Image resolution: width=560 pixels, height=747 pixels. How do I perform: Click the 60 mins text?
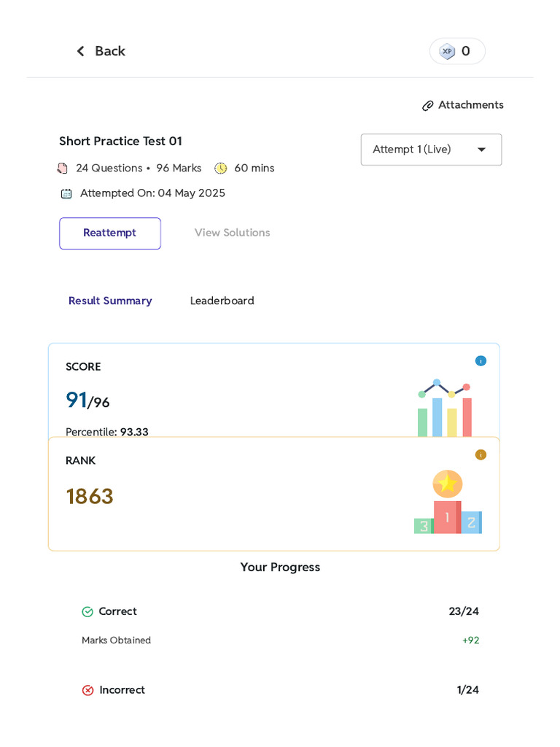pyautogui.click(x=254, y=169)
